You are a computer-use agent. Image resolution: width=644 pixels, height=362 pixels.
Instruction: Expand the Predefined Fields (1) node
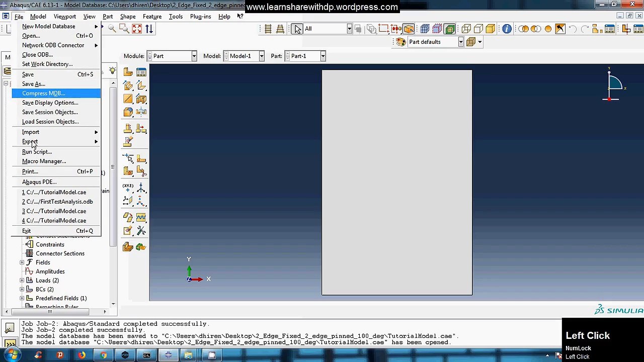pos(22,299)
